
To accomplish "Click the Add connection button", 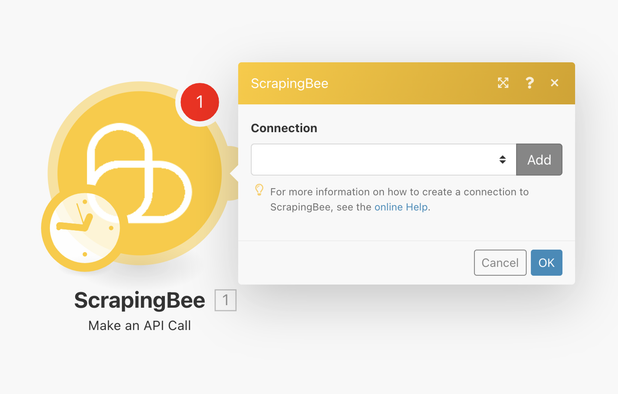I will pyautogui.click(x=539, y=160).
